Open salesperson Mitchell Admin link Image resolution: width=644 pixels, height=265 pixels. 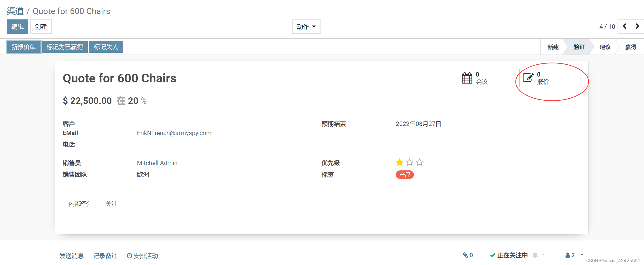pyautogui.click(x=157, y=163)
